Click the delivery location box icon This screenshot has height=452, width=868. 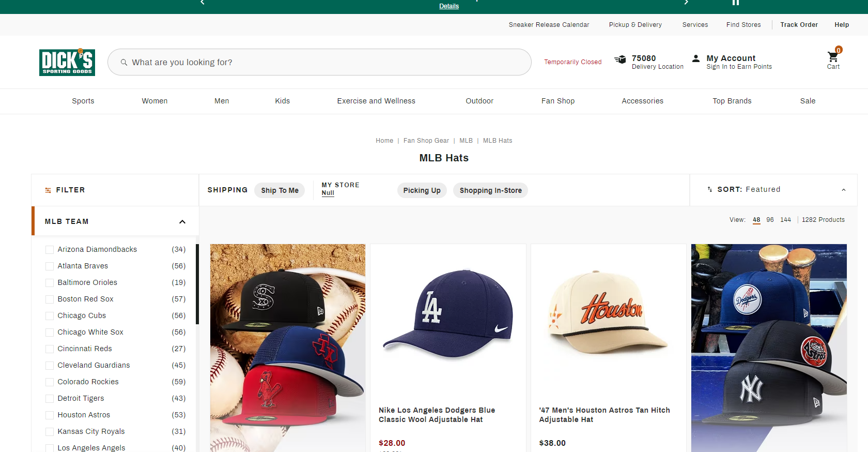pyautogui.click(x=620, y=59)
